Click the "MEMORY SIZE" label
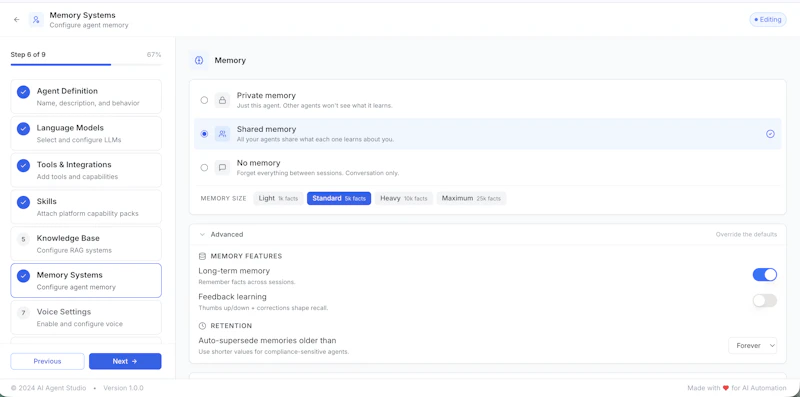 (223, 198)
